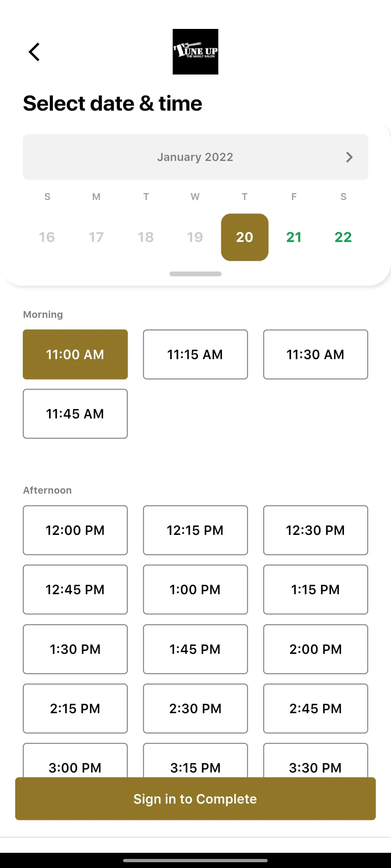Go to next month using chevron
This screenshot has width=391, height=868.
pos(349,157)
